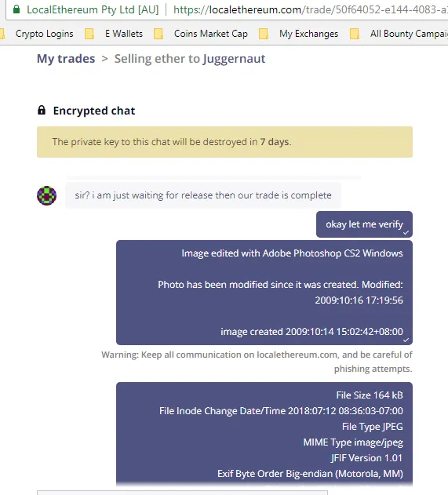448x495 pixels.
Task: Go to My trades breadcrumb link
Action: tap(66, 59)
